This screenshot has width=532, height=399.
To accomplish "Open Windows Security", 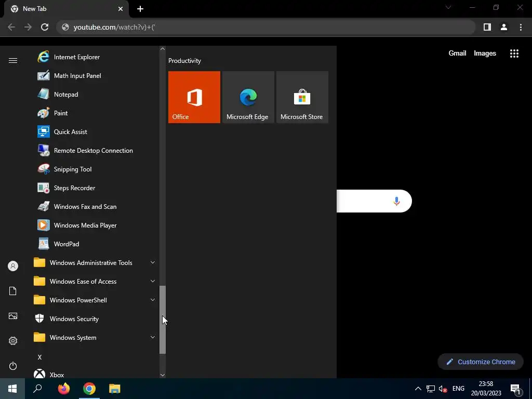I will [x=95, y=318].
